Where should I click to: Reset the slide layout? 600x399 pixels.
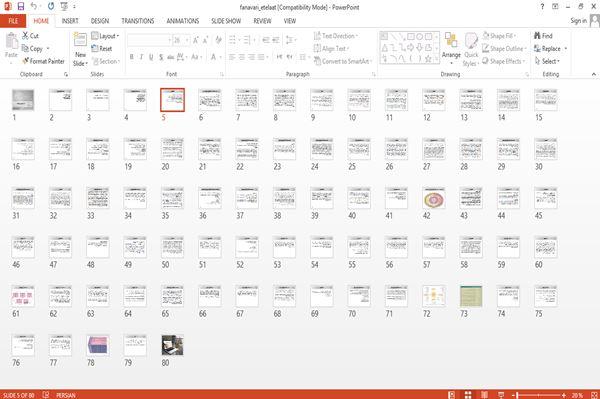(x=102, y=49)
